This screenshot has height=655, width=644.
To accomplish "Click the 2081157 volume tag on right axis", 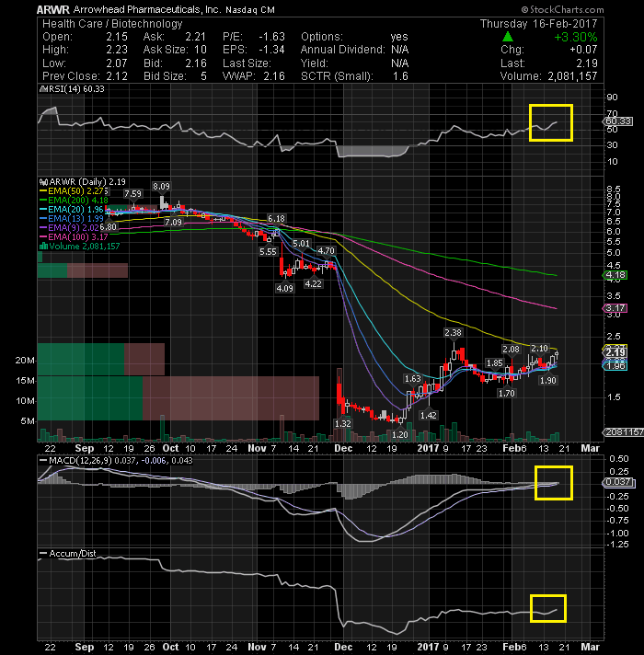I will (623, 432).
